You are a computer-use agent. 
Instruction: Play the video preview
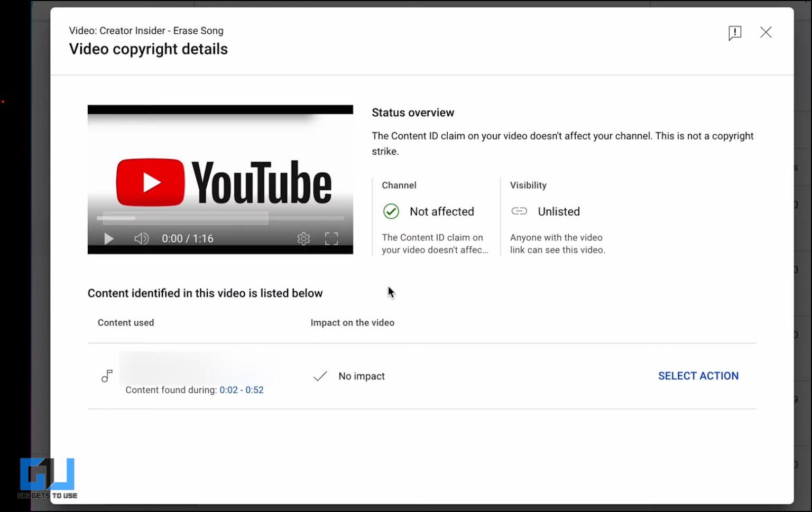coord(108,238)
